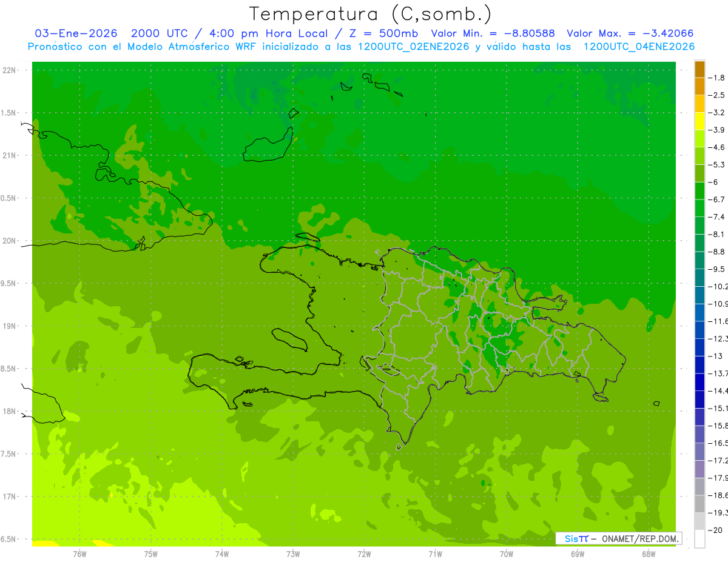Click the purple legend swatch between -17.2 and -17.9

click(699, 469)
